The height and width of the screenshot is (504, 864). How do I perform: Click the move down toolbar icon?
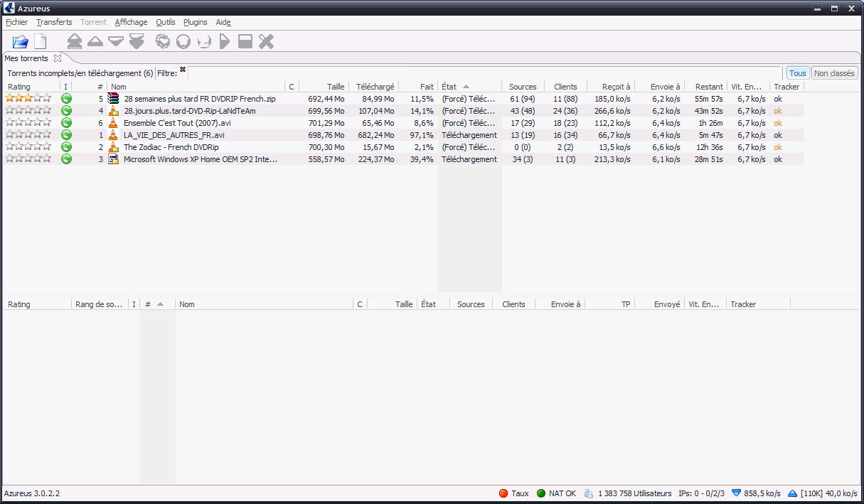[x=116, y=42]
